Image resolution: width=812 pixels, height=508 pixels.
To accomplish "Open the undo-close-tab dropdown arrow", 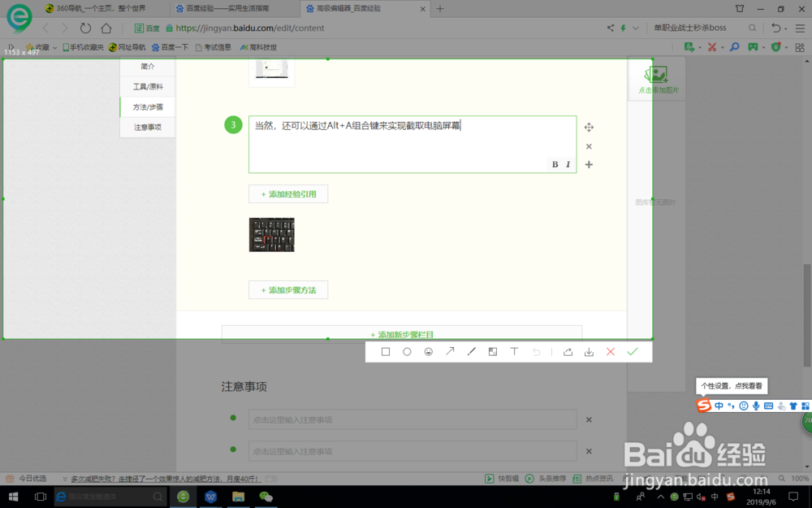I will 786,29.
